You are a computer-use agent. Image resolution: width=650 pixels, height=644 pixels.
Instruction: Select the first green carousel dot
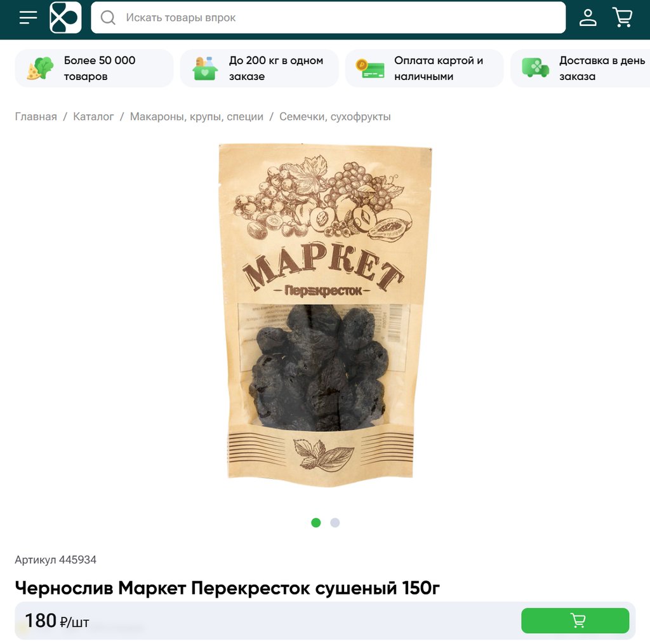pos(316,523)
